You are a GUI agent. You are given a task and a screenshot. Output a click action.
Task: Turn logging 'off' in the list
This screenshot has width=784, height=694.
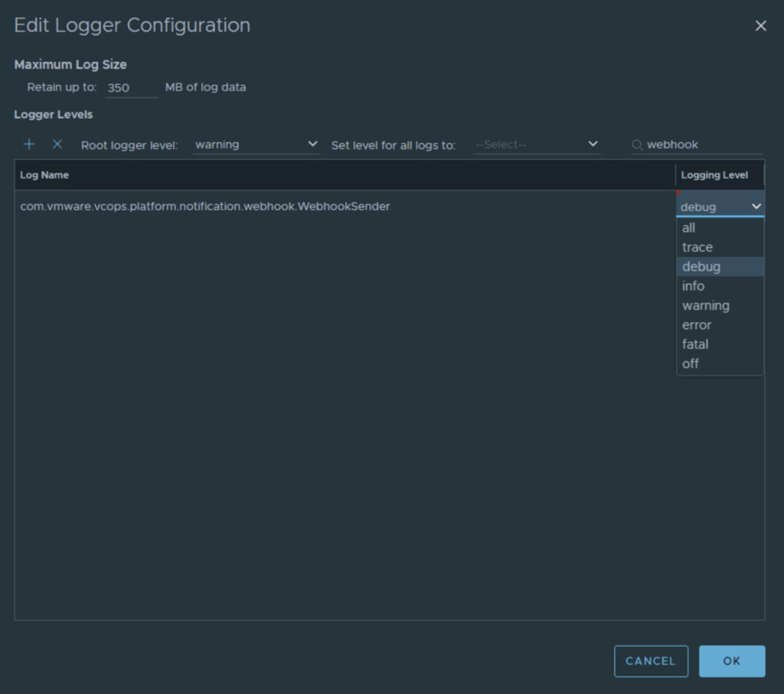[x=691, y=363]
